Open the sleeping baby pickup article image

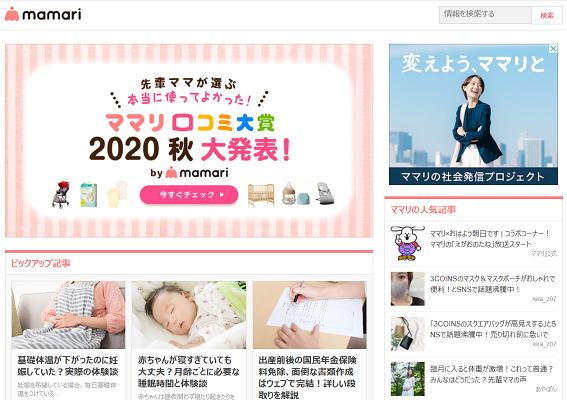tap(189, 315)
